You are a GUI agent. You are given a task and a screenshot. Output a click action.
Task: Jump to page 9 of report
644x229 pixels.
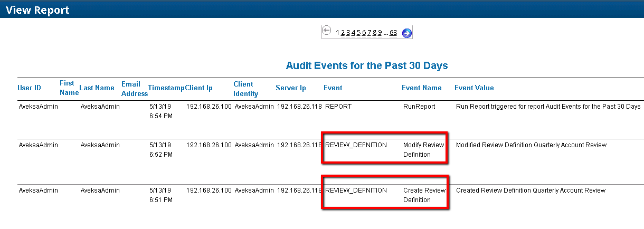[x=380, y=33]
